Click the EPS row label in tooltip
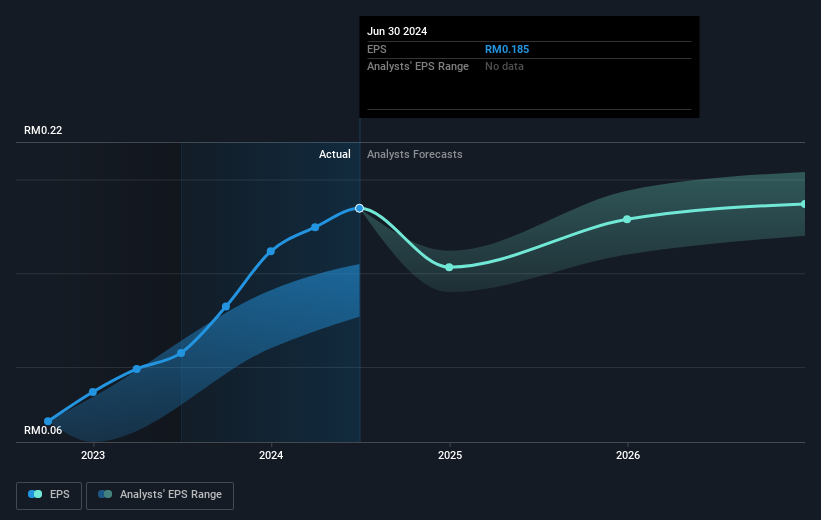Image resolution: width=821 pixels, height=520 pixels. tap(376, 49)
